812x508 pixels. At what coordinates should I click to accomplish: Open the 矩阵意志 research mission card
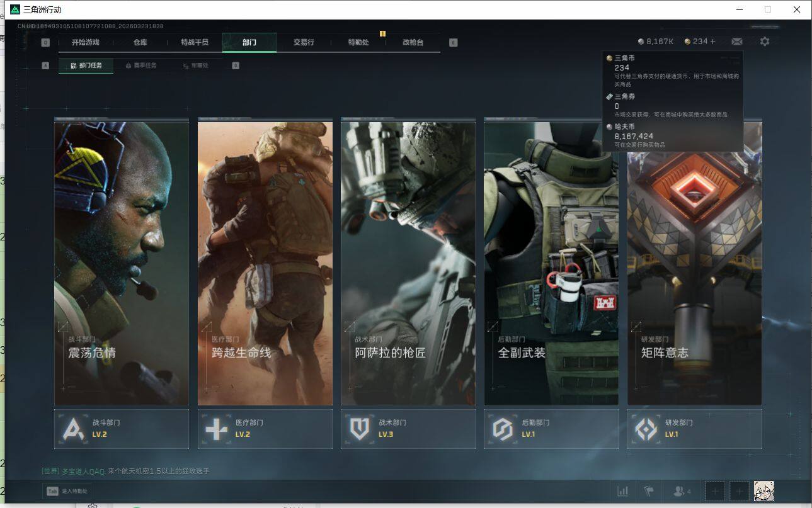point(695,263)
